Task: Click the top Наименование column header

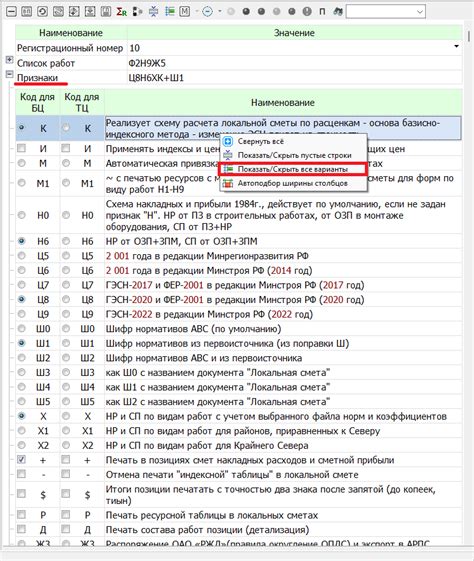Action: (x=71, y=33)
